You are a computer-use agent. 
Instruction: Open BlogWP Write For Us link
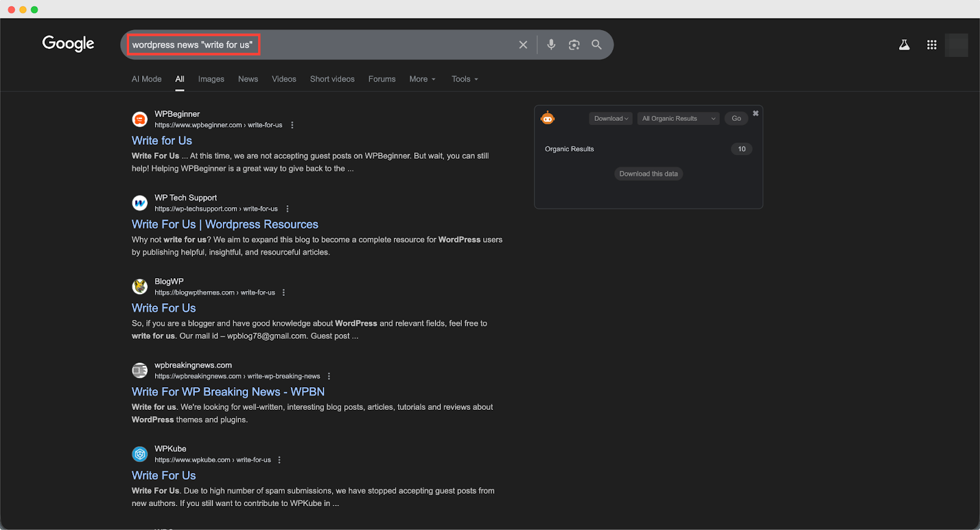(x=164, y=308)
